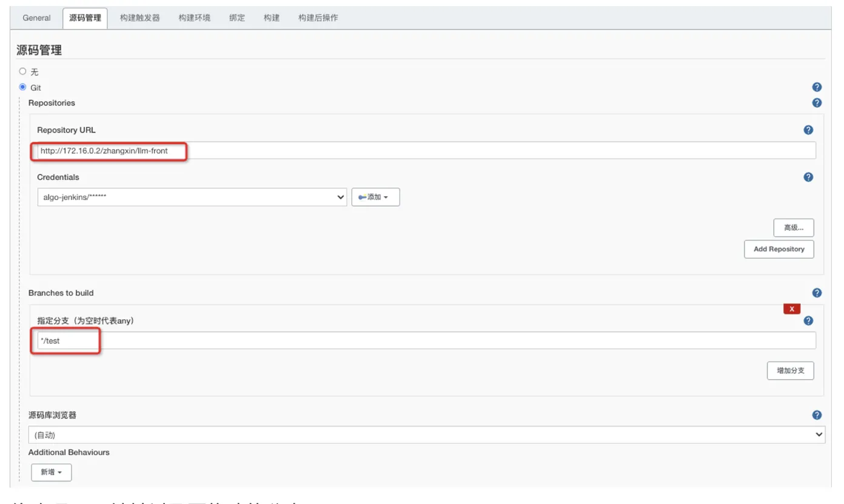Click the Additional Behaviours label
The height and width of the screenshot is (504, 844).
pyautogui.click(x=69, y=453)
